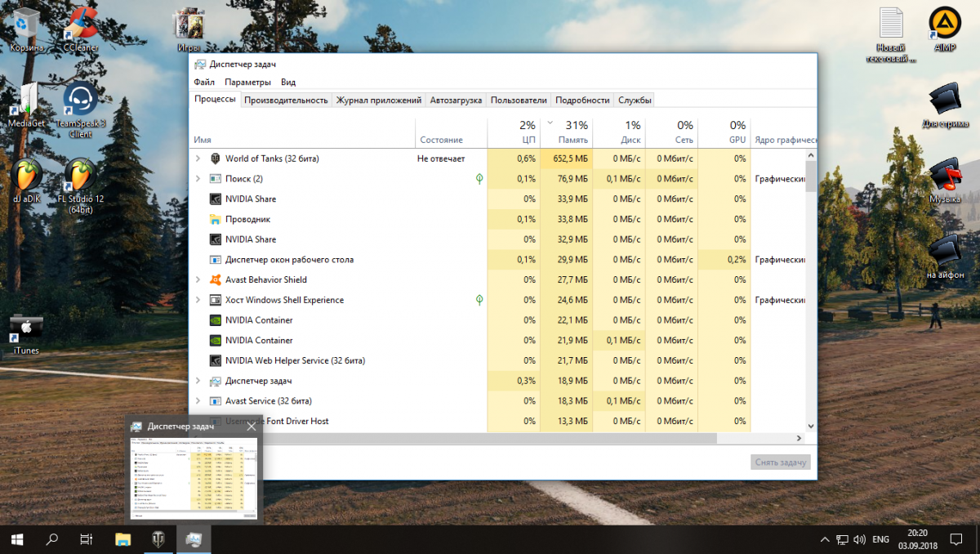The width and height of the screenshot is (980, 554).
Task: Launch the AIMP desktop shortcut
Action: click(944, 29)
